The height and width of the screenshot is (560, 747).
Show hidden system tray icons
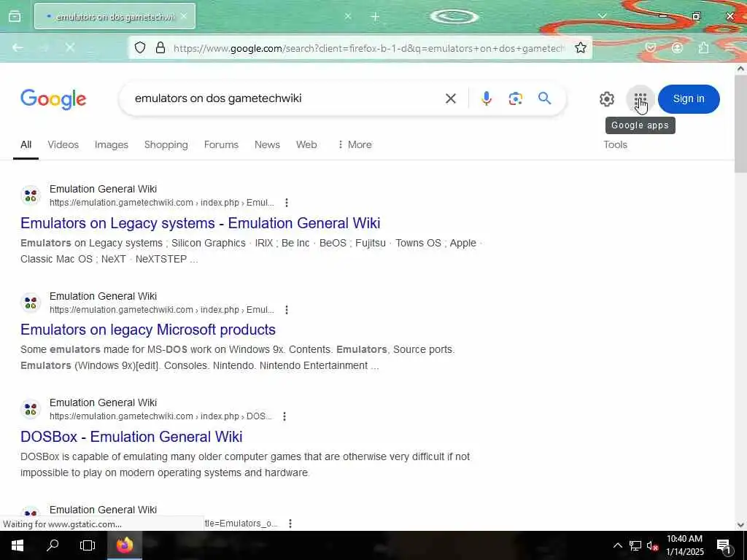click(x=617, y=545)
